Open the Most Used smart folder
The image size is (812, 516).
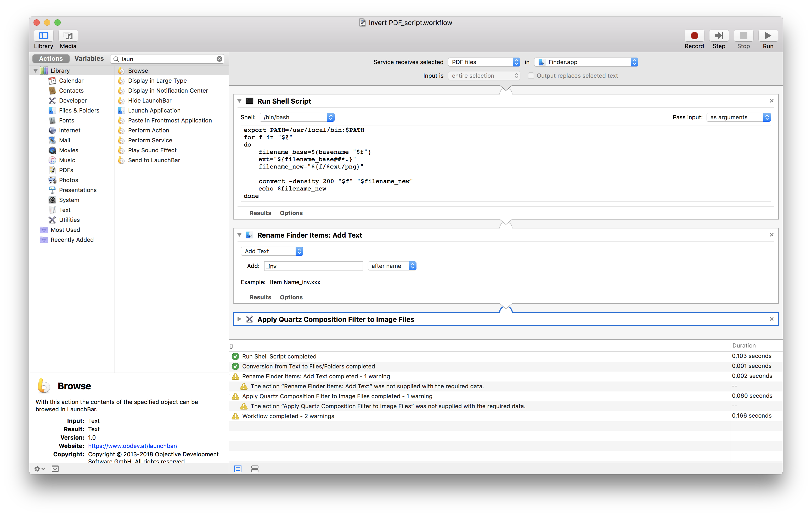[65, 230]
